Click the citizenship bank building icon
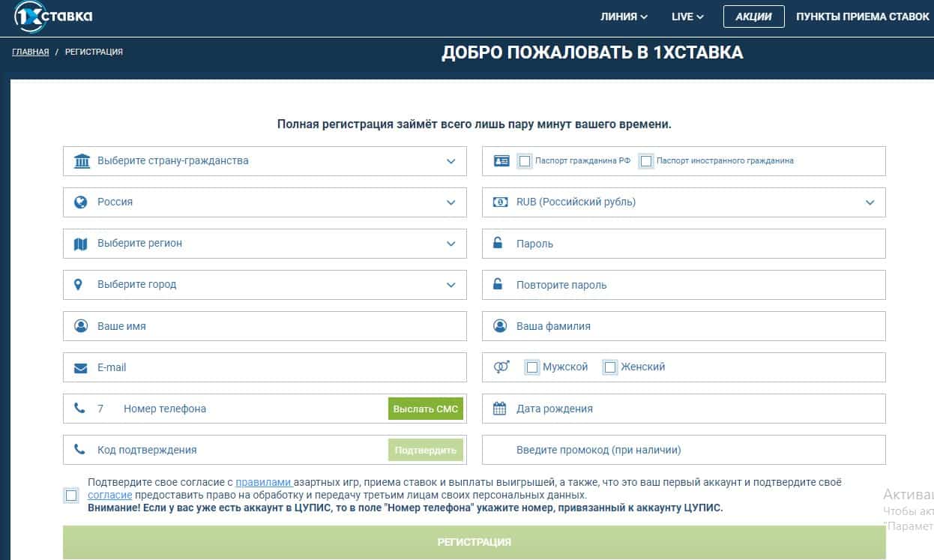The image size is (934, 560). 82,161
